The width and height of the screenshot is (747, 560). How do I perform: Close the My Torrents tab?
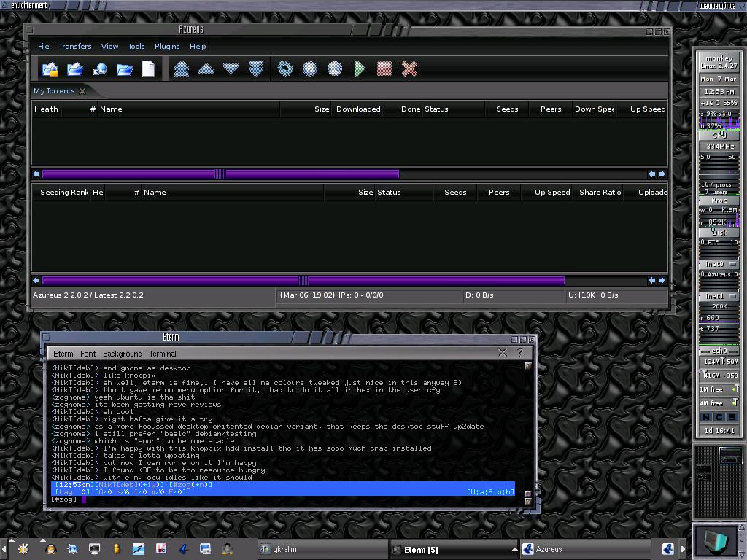[x=82, y=91]
